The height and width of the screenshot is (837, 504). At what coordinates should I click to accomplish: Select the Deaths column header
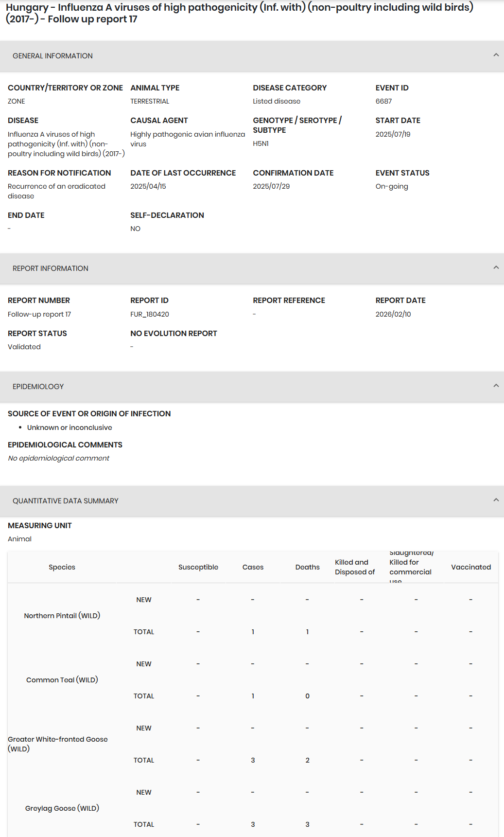point(307,567)
